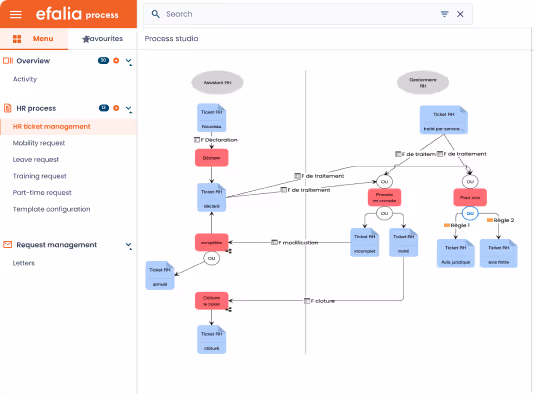Open the search filter icon
The image size is (534, 394).
tap(444, 14)
